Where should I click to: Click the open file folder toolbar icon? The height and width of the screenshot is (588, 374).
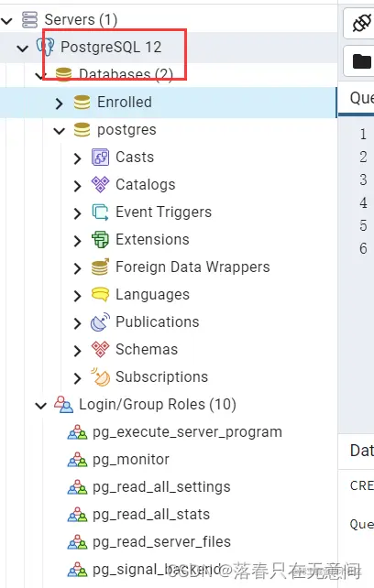click(x=361, y=61)
